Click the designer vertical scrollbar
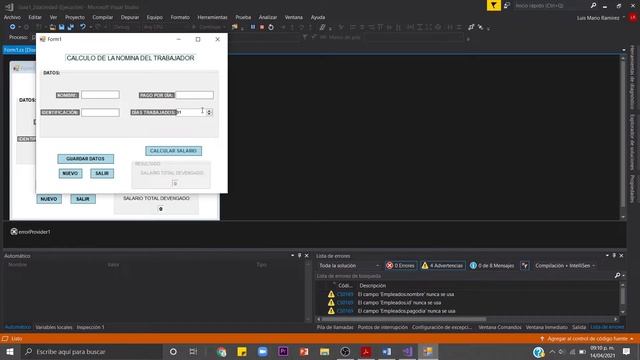 point(623,135)
